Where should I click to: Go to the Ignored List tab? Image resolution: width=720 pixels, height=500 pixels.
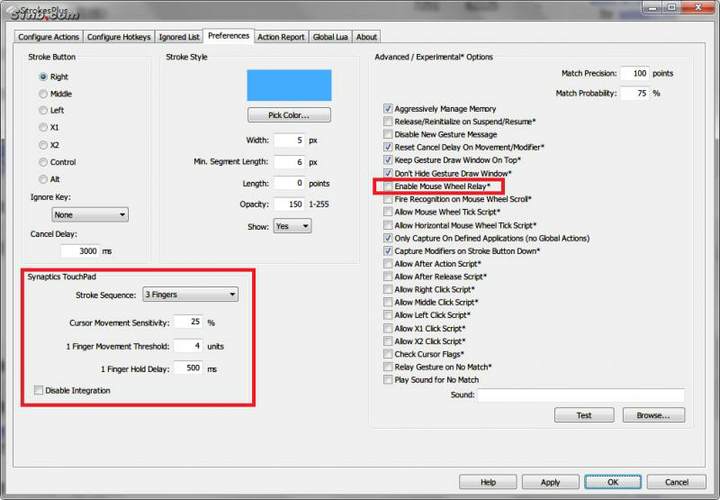pyautogui.click(x=179, y=37)
